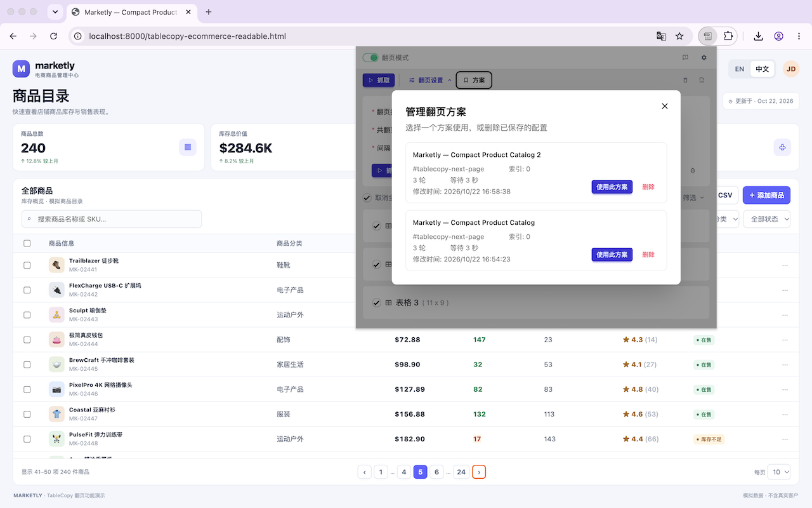Click the marketly M logo icon
Screen dimensions: 812x508
pos(22,69)
